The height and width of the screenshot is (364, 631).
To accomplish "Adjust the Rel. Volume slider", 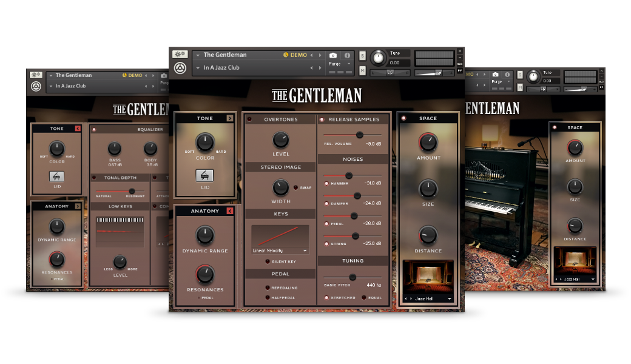I will pos(353,135).
